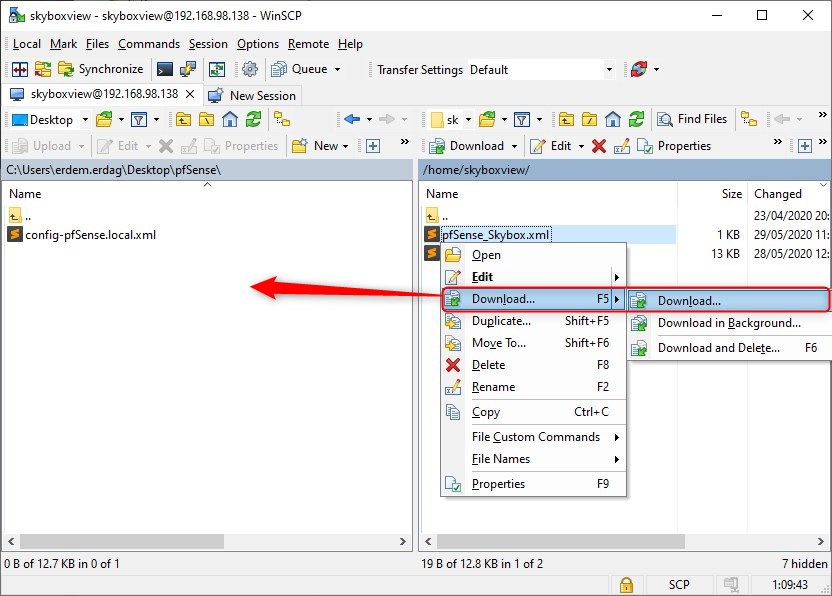Open in PuTTY icon on toolbar
The image size is (832, 596).
click(x=188, y=69)
